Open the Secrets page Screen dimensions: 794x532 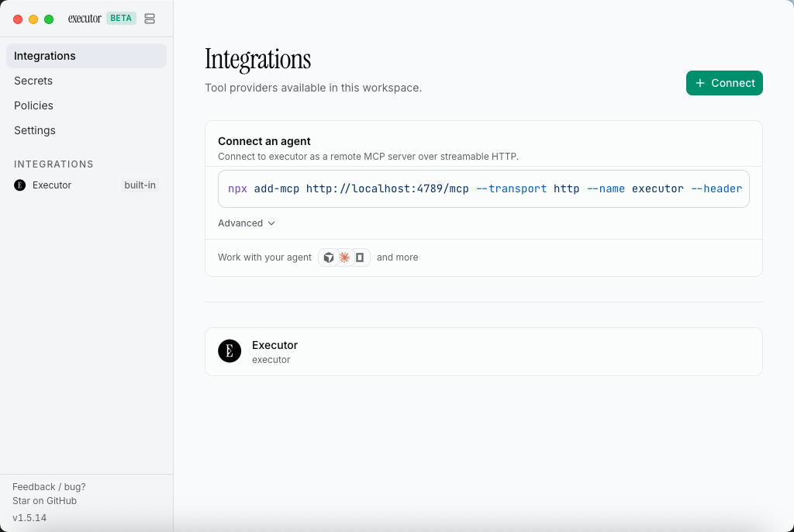[86, 81]
